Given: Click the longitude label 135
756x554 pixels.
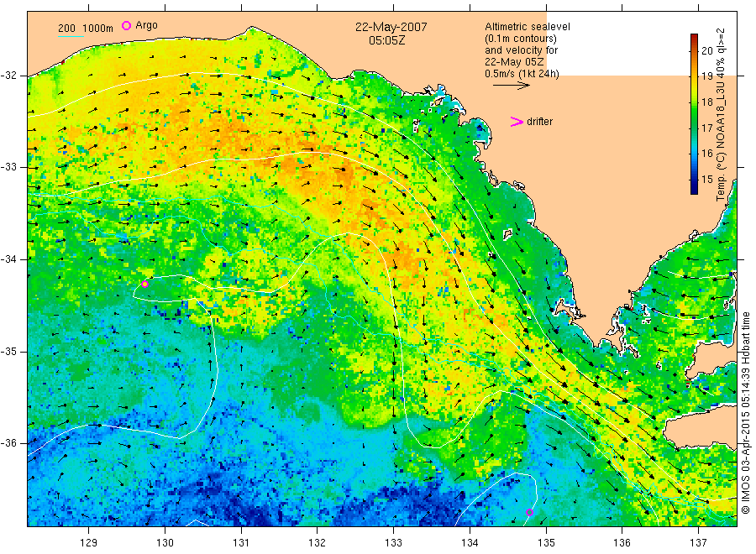Looking at the screenshot, I should 546,543.
